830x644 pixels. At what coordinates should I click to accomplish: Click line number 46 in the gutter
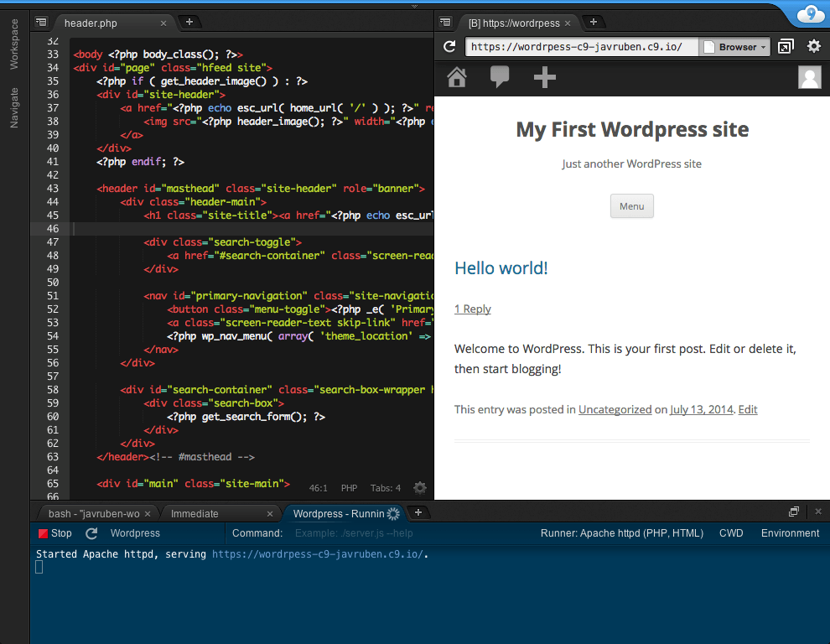click(x=53, y=229)
